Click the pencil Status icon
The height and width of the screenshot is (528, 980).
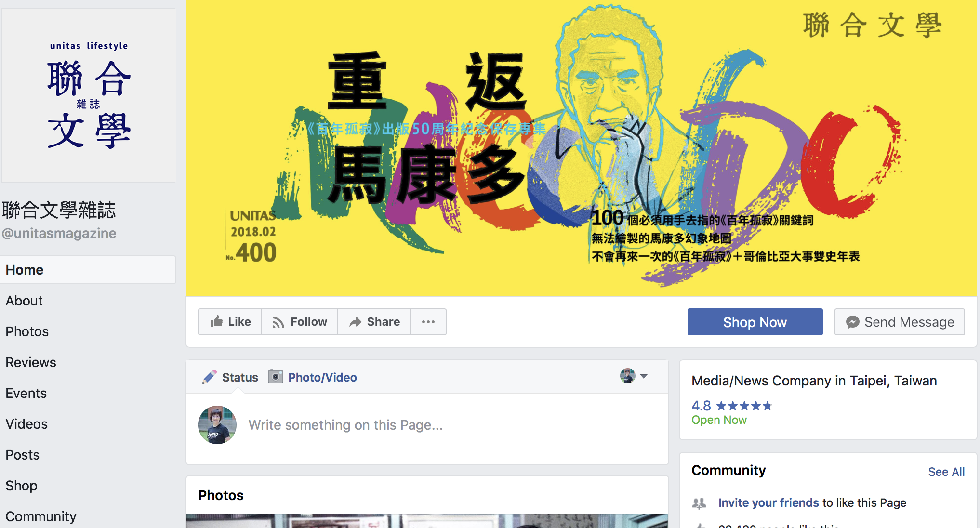pos(210,377)
